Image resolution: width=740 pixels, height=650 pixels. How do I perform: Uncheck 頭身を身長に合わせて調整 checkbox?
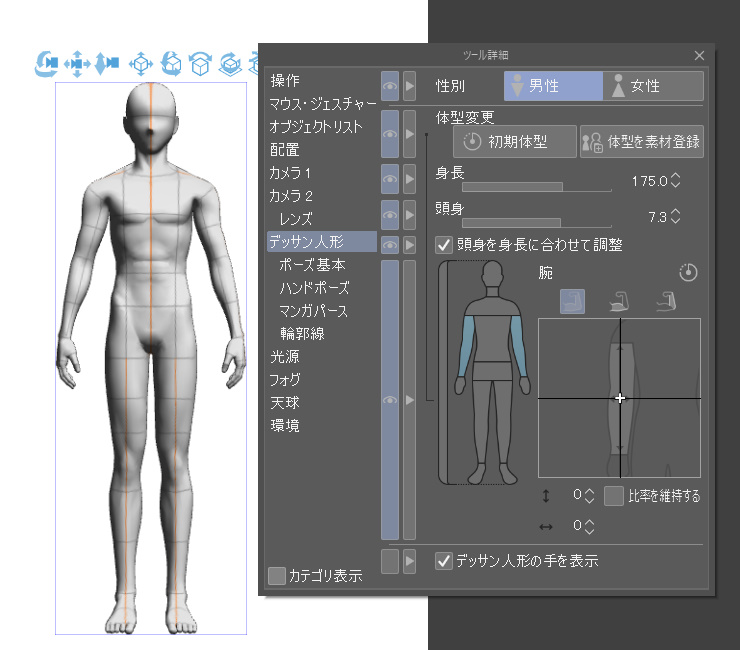tap(444, 244)
